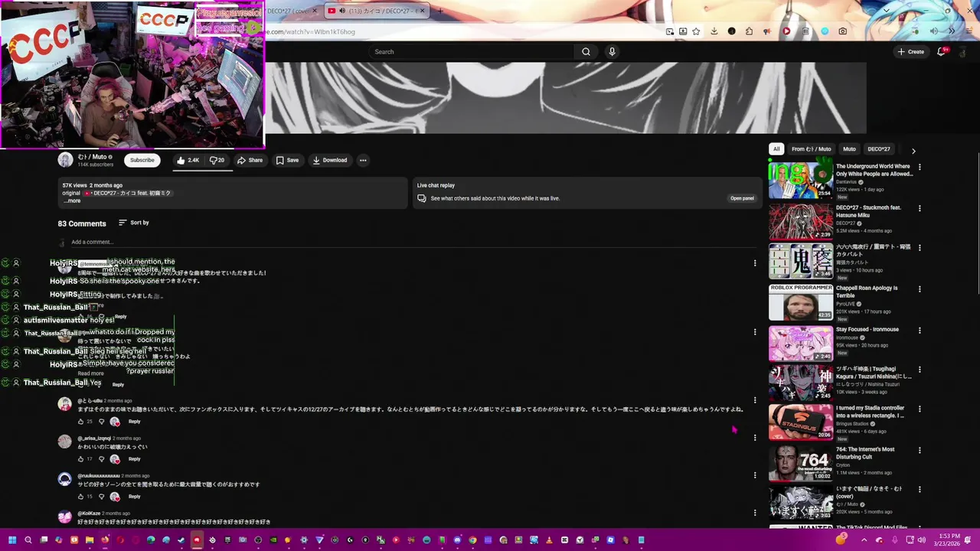Select the All filter chip
This screenshot has height=551, width=980.
776,149
